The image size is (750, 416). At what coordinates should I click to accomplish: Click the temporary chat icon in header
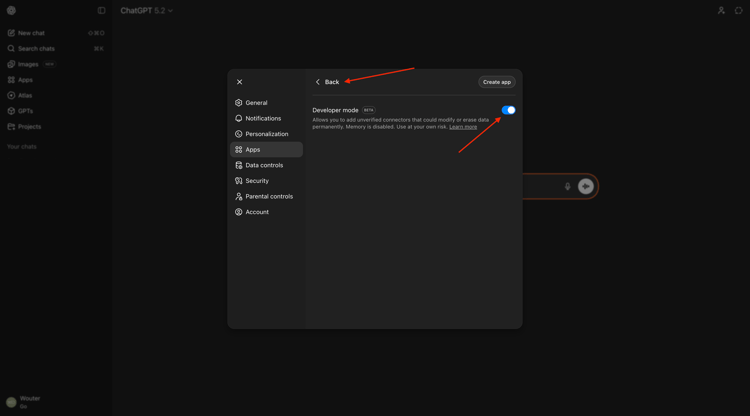738,11
